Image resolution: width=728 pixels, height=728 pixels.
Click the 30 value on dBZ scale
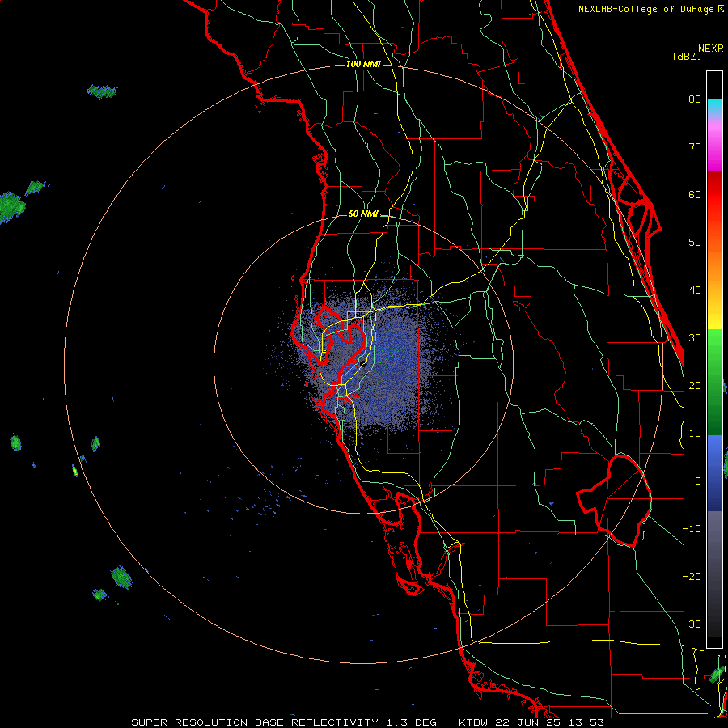tap(695, 338)
